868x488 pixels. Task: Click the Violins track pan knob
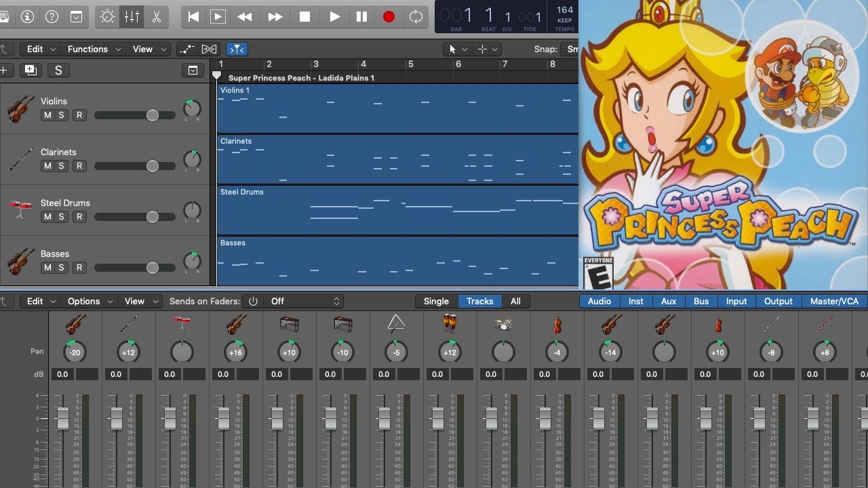tap(193, 108)
